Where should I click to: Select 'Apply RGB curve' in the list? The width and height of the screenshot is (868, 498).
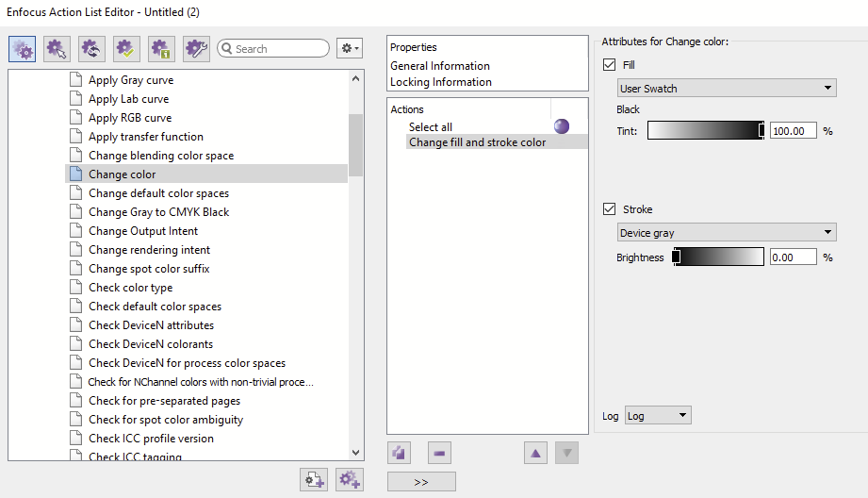pos(130,118)
